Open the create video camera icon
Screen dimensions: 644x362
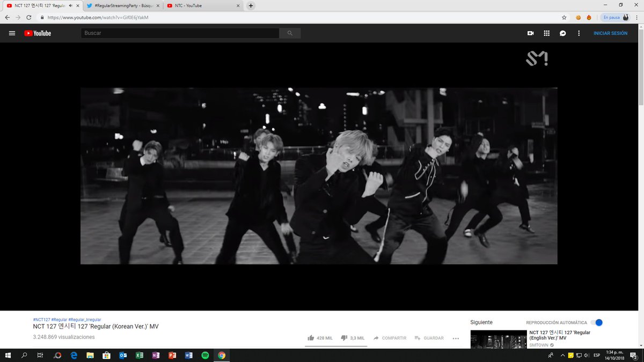click(x=531, y=33)
